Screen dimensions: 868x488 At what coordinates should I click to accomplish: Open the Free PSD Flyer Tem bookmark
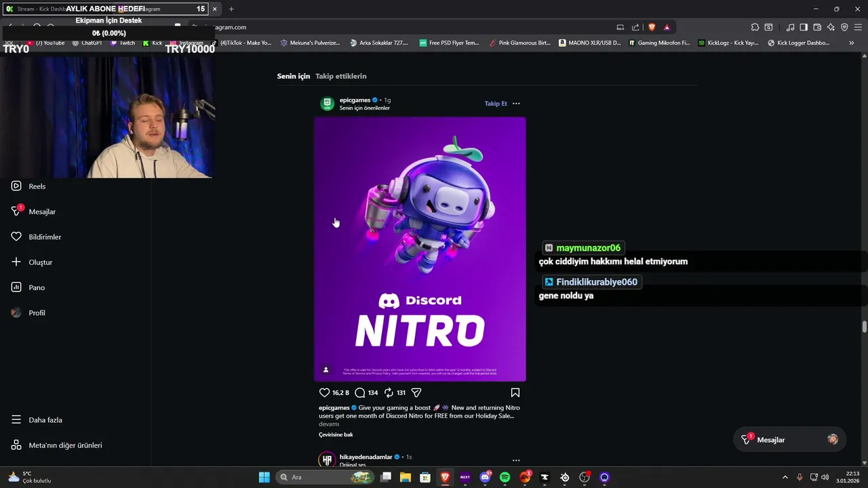pyautogui.click(x=449, y=43)
